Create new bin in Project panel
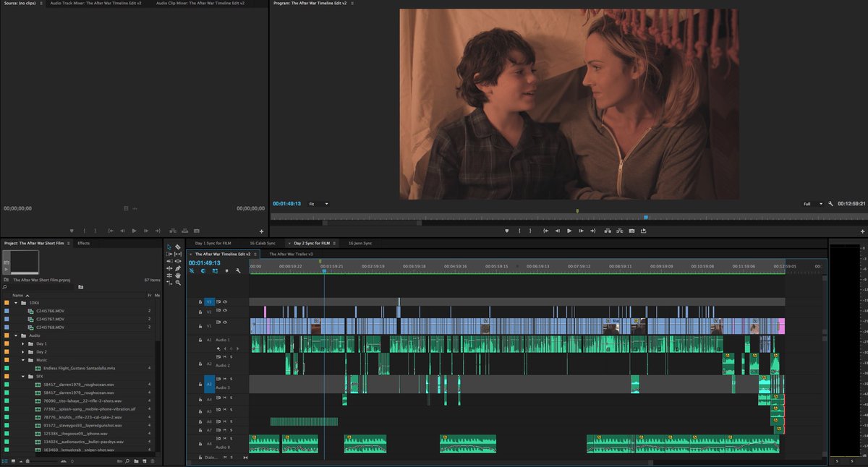 (x=136, y=461)
